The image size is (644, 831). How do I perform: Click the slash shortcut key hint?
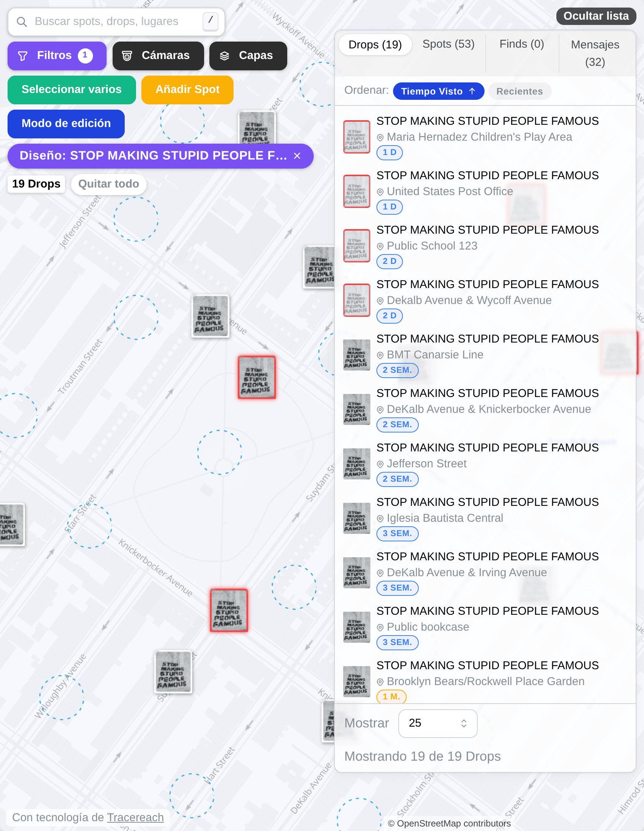[x=211, y=21]
